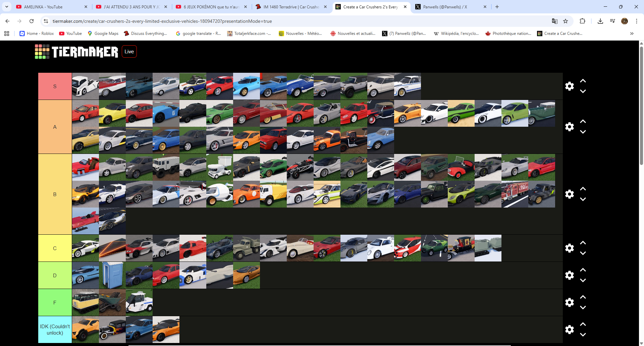The width and height of the screenshot is (644, 346).
Task: Open settings gear for B tier row
Action: (x=569, y=194)
